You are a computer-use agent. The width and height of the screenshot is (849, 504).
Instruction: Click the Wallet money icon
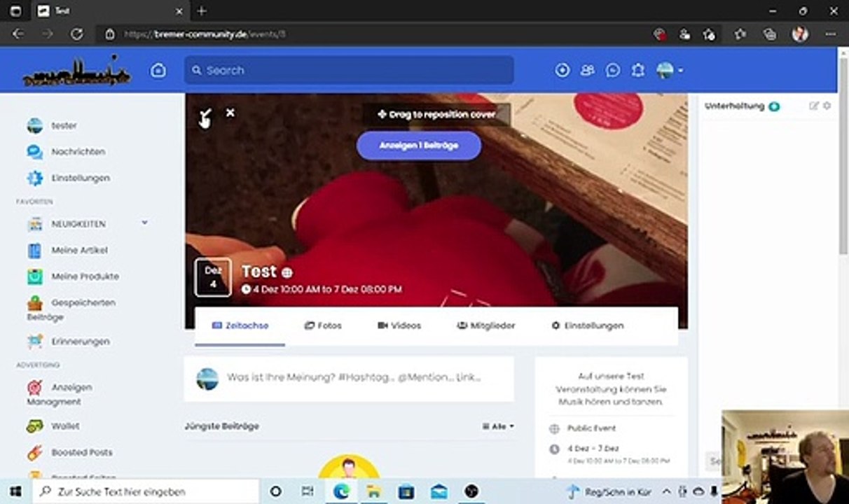tap(34, 426)
